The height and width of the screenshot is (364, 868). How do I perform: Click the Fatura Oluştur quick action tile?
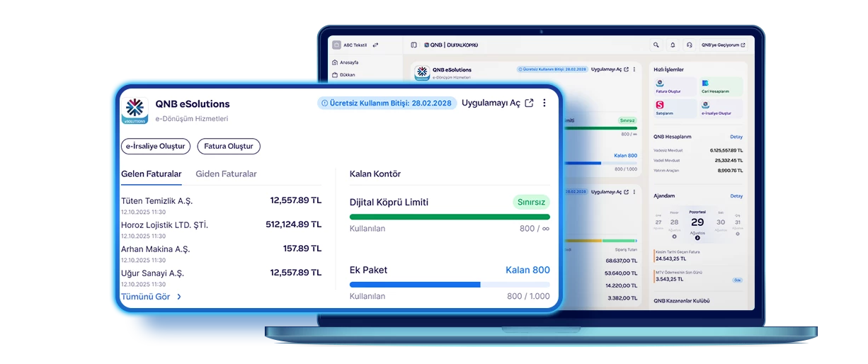pos(675,86)
